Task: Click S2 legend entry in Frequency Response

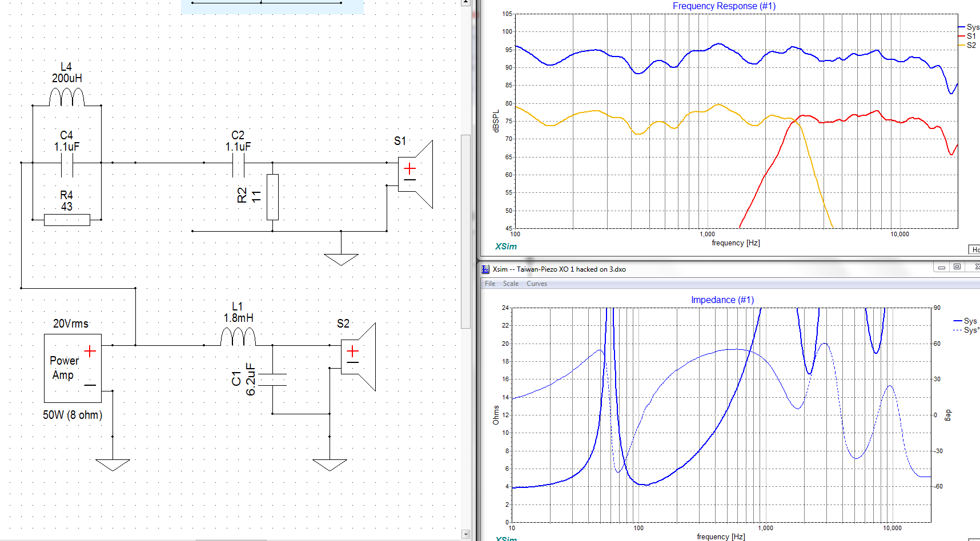Action: pos(967,45)
